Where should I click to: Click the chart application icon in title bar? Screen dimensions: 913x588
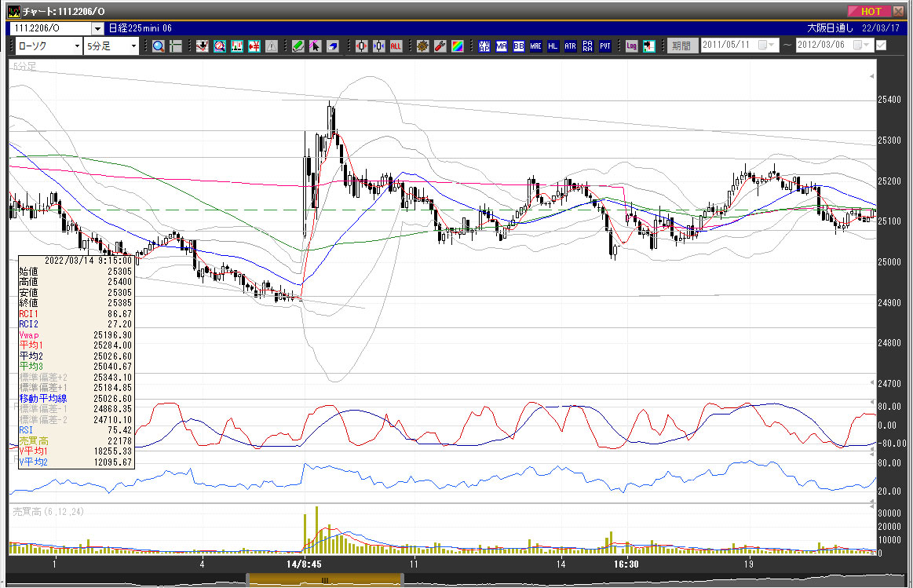tap(14, 11)
